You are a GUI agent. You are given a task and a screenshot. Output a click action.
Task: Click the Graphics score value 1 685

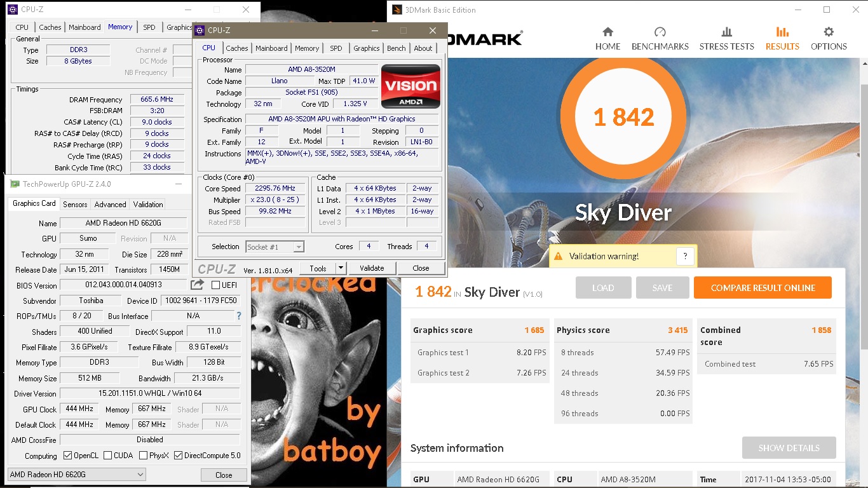tap(534, 330)
